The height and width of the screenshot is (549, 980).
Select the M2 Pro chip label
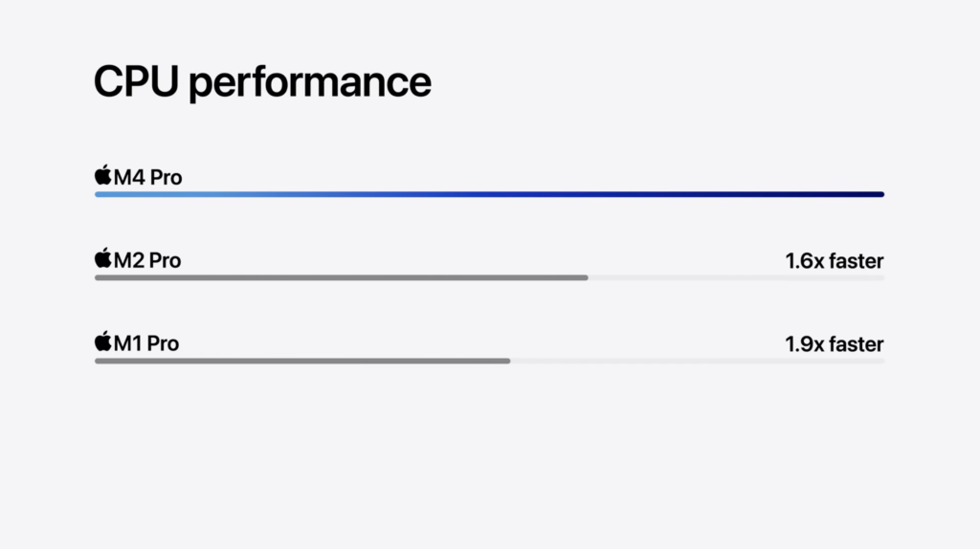147,260
